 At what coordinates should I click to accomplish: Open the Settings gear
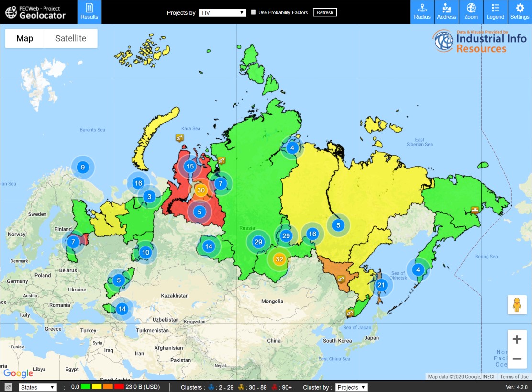point(520,12)
